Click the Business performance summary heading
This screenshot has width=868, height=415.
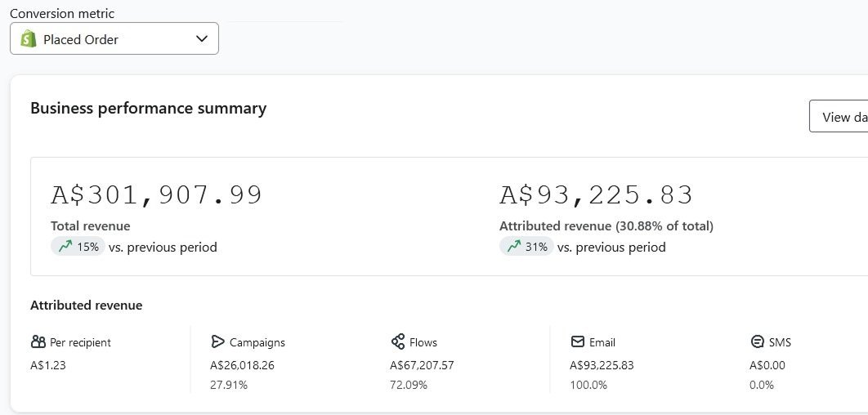149,108
